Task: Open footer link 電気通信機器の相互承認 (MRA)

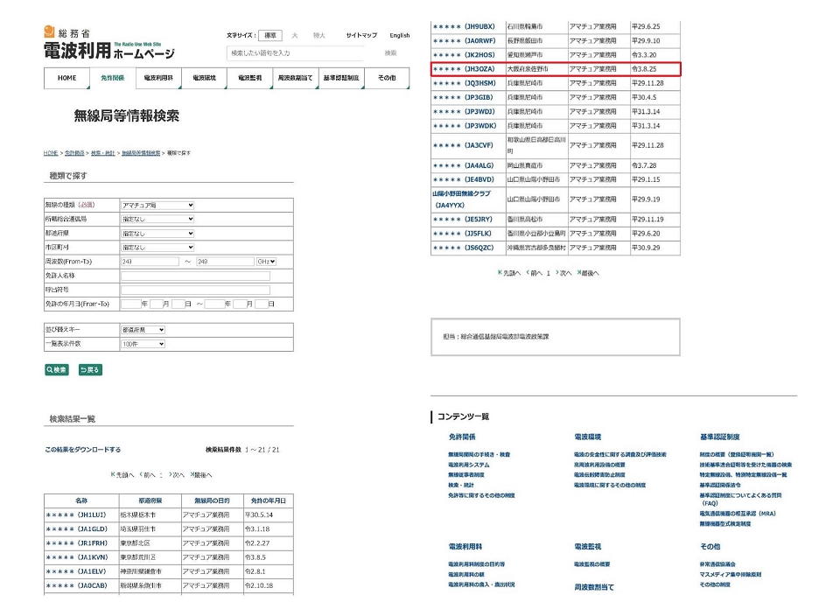Action: (738, 514)
